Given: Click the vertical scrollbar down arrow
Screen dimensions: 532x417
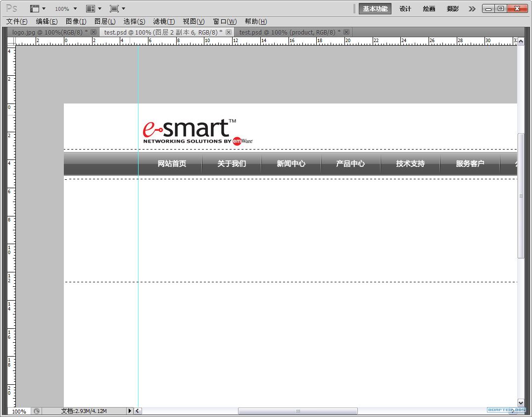Looking at the screenshot, I should 521,403.
